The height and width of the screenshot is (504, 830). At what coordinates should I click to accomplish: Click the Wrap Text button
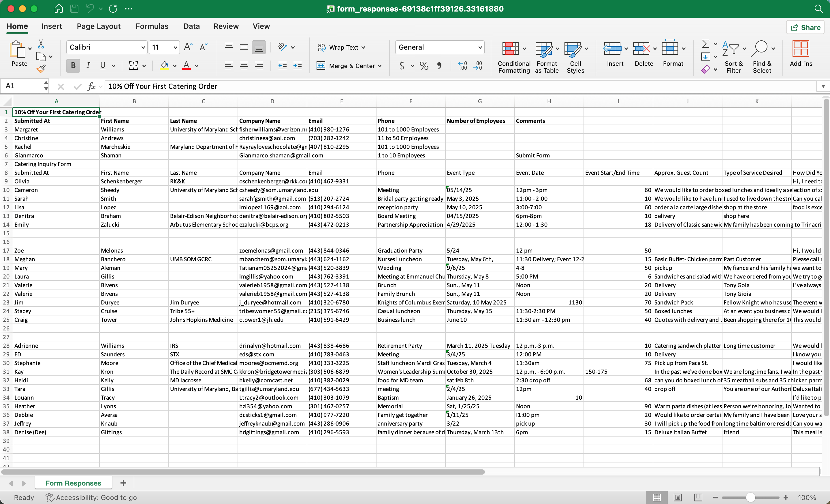(x=341, y=48)
